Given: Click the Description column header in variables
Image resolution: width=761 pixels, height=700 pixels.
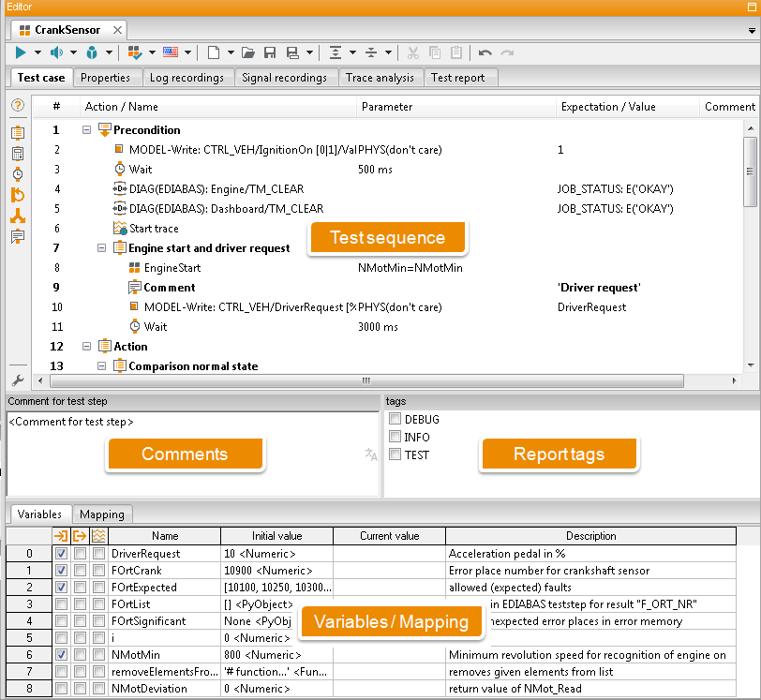Looking at the screenshot, I should [590, 536].
